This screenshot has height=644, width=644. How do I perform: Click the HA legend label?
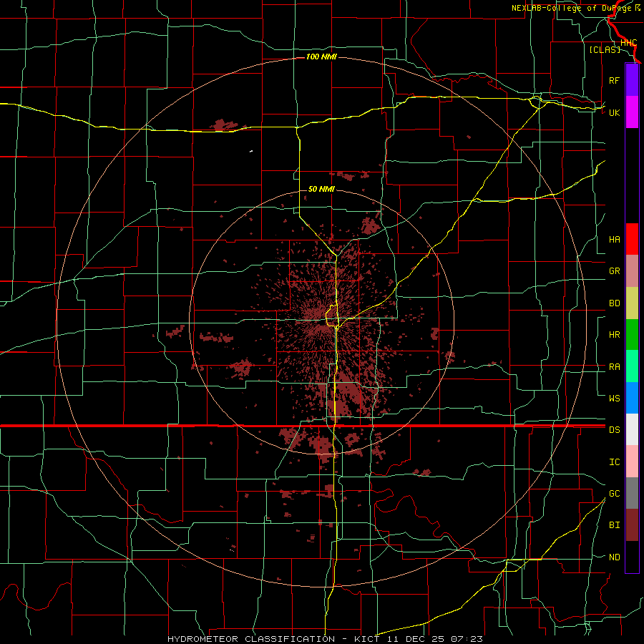[x=614, y=239]
